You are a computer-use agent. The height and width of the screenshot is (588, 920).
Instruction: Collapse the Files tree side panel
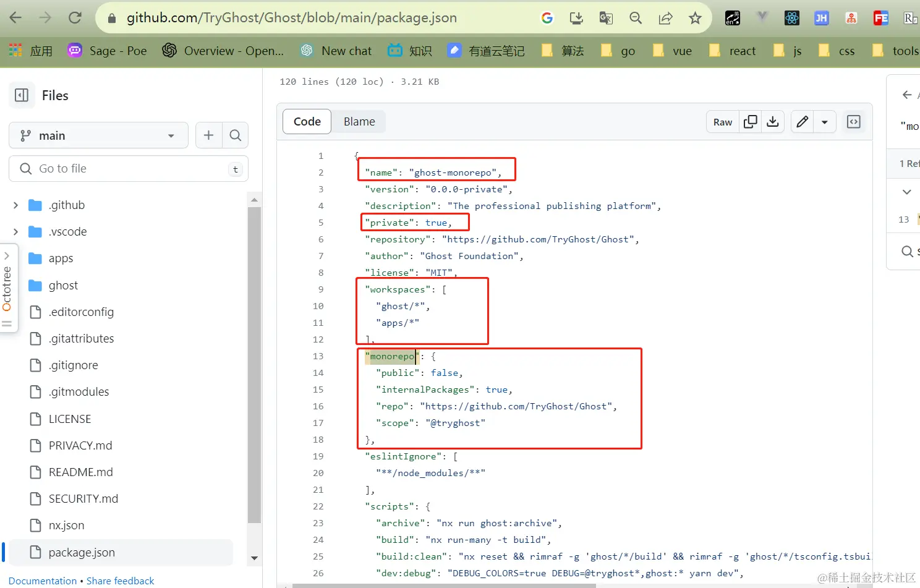[x=22, y=95]
